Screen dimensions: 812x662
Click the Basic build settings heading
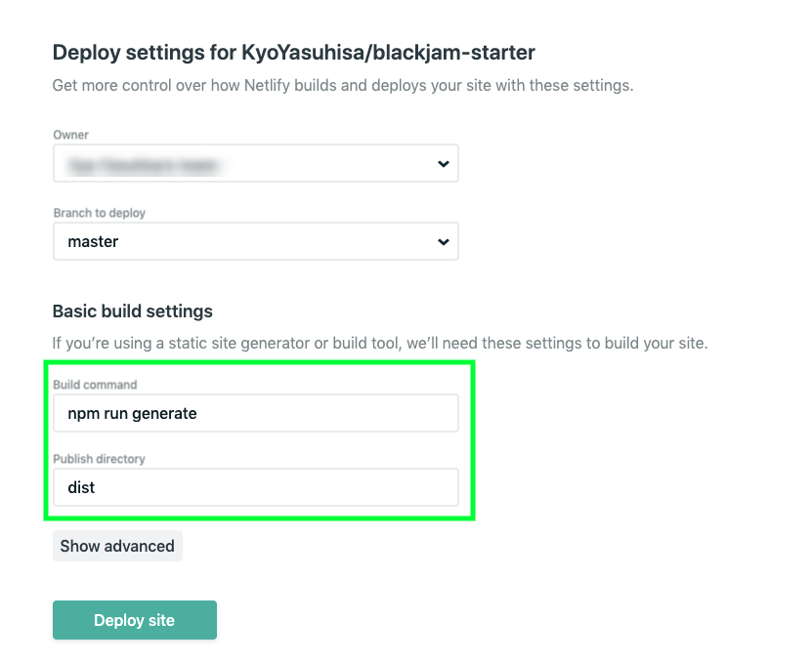[133, 311]
